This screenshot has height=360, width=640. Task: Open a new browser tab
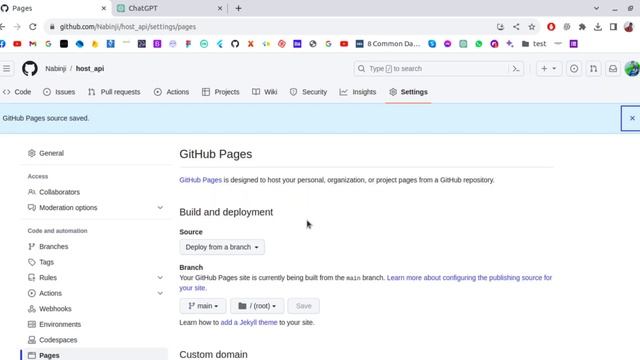coord(238,8)
